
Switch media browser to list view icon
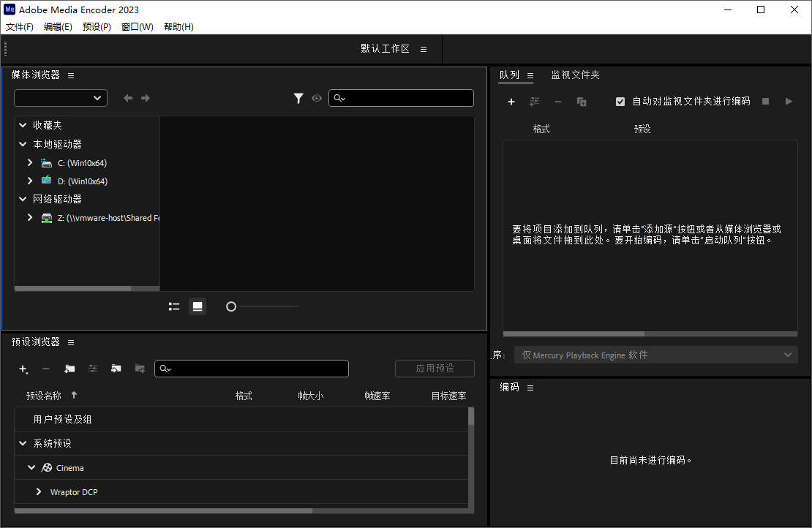(x=173, y=306)
